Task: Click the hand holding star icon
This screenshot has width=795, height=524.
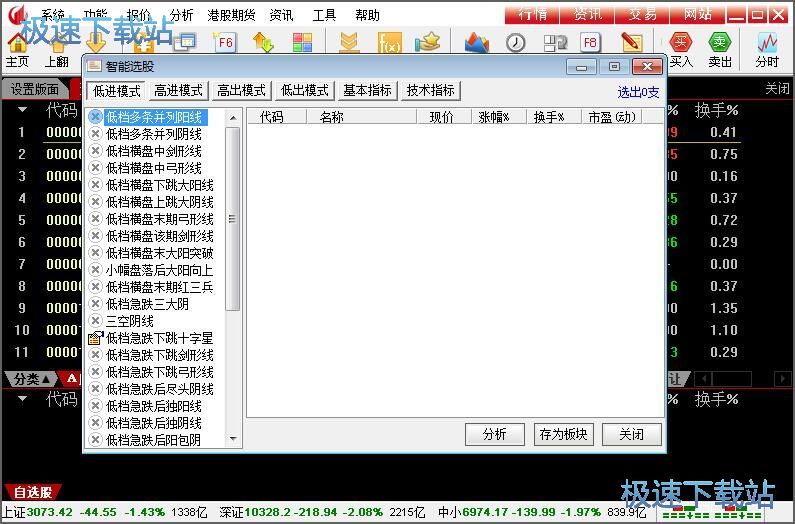Action: click(427, 43)
